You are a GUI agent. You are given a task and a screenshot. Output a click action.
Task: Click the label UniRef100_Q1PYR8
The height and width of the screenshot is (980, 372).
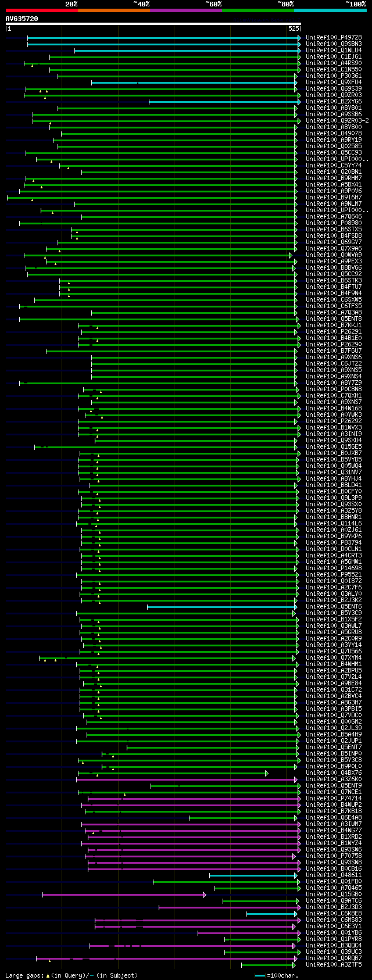pos(334,939)
